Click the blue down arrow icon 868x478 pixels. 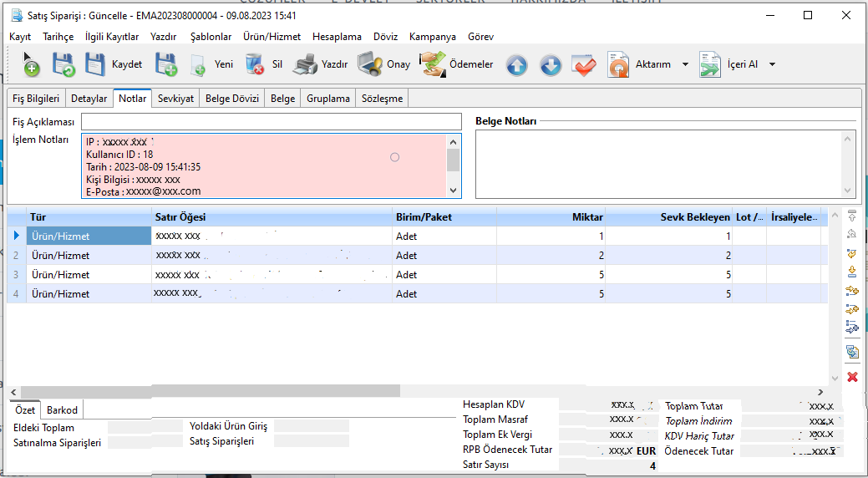[x=551, y=65]
